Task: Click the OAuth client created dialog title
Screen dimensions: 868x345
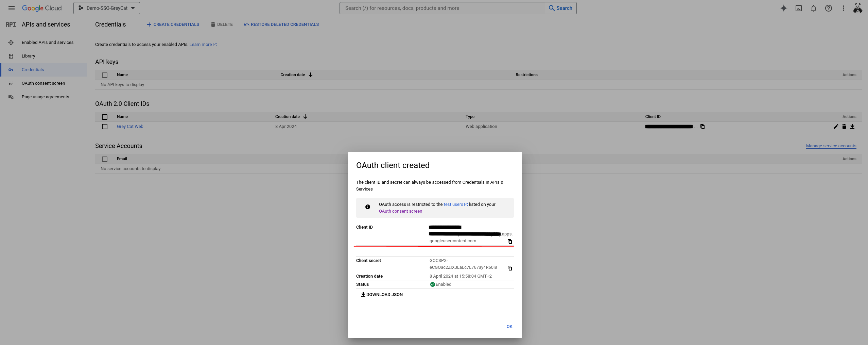Action: [393, 165]
